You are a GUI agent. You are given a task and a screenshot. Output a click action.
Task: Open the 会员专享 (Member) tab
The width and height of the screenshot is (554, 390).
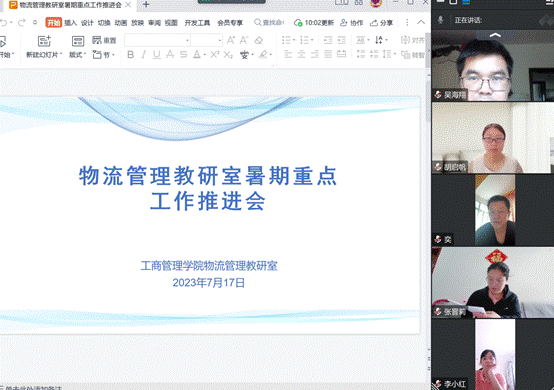tap(230, 23)
